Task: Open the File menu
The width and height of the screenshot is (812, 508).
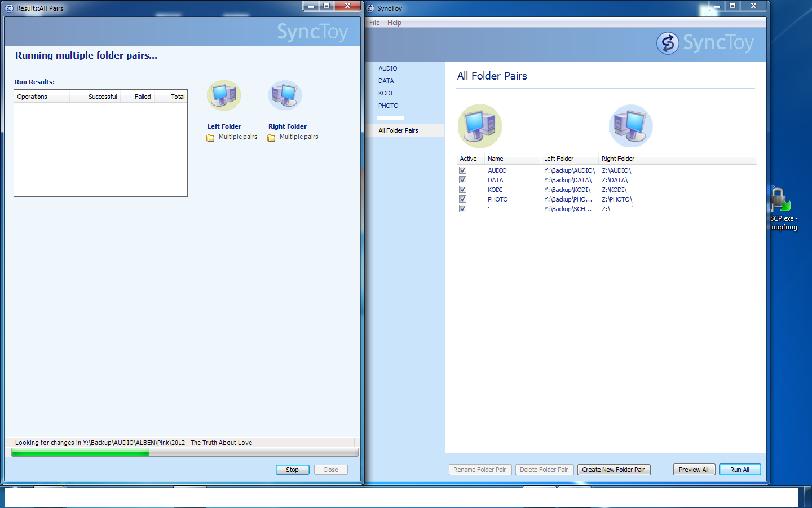Action: click(x=374, y=23)
